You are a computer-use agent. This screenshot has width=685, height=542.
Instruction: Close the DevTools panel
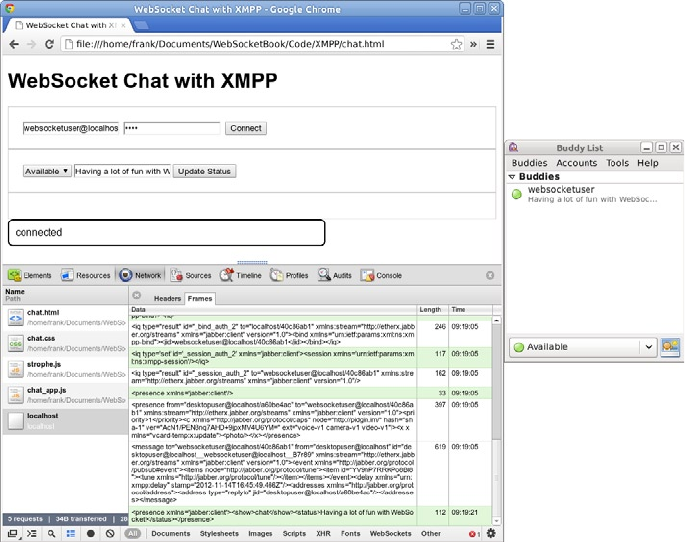490,275
